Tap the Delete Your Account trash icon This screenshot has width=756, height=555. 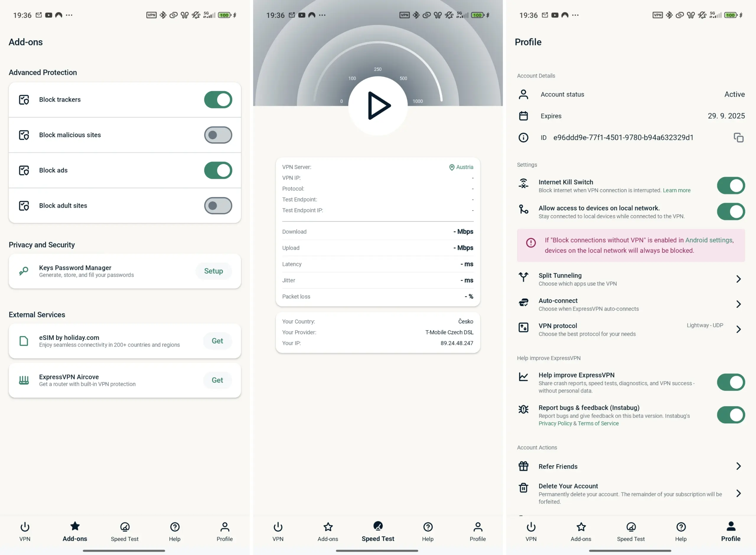click(x=523, y=487)
